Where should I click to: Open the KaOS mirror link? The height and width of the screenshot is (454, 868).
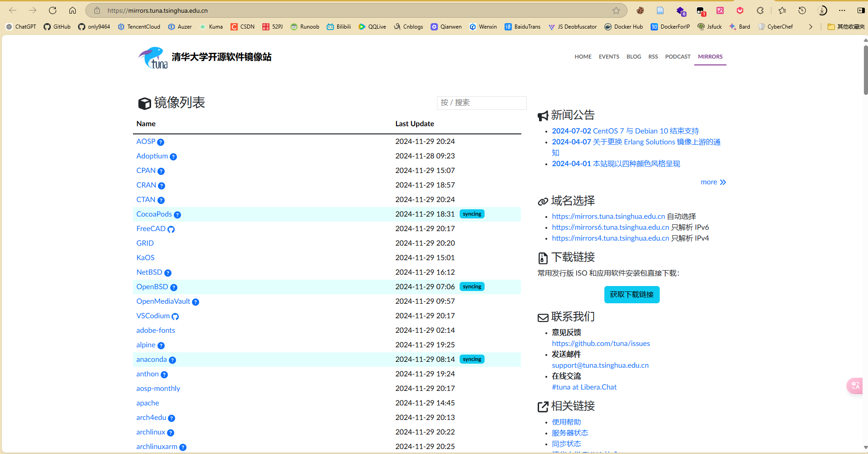[146, 258]
